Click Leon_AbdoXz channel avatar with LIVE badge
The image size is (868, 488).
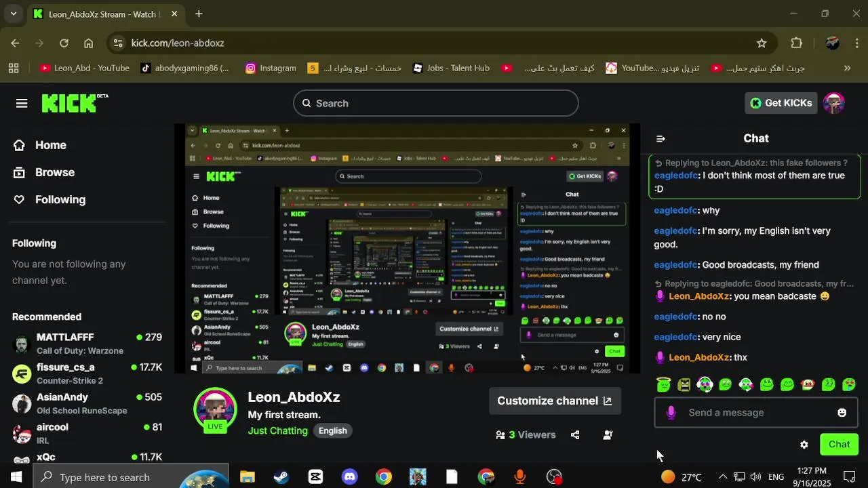click(215, 409)
